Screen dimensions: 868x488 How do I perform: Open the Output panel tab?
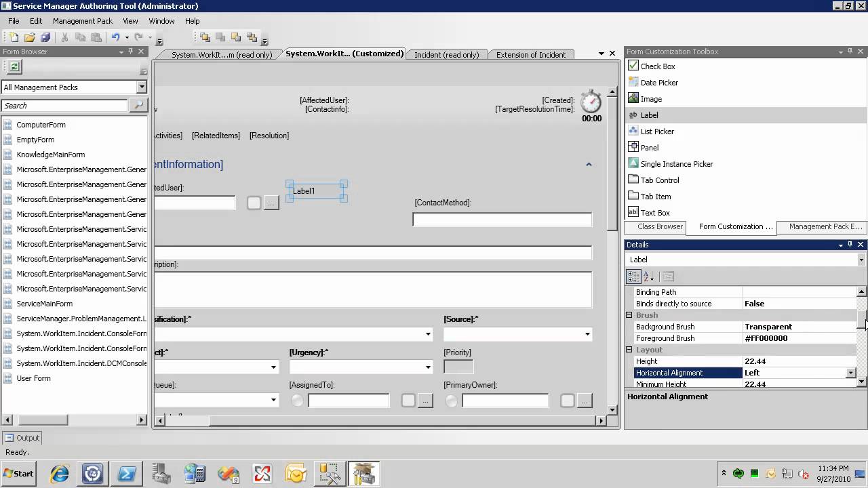point(22,438)
